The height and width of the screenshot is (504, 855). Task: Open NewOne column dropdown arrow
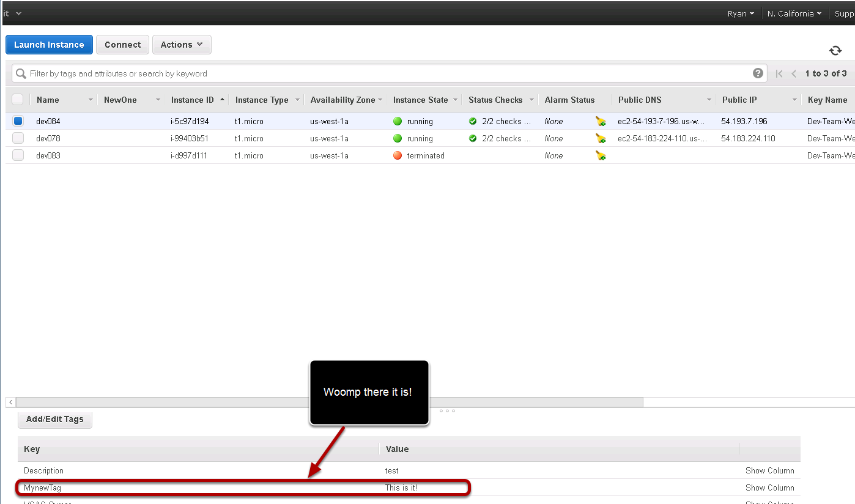tap(158, 100)
